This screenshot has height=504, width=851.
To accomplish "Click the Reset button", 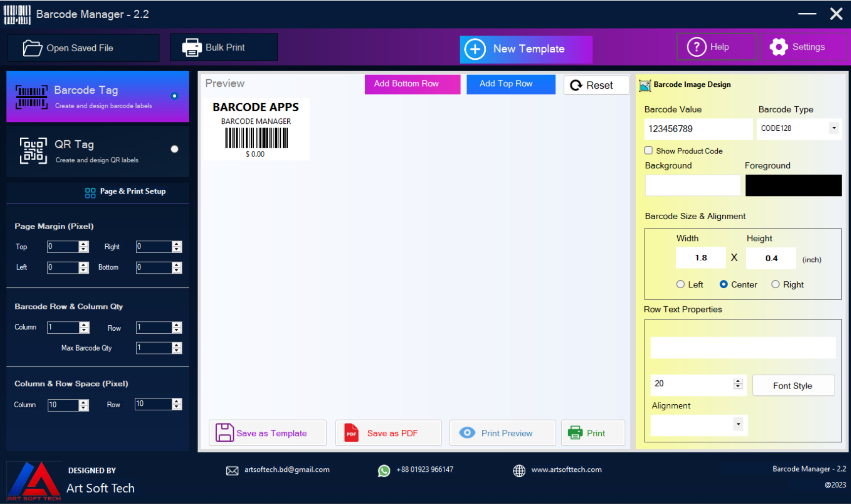I will [596, 85].
